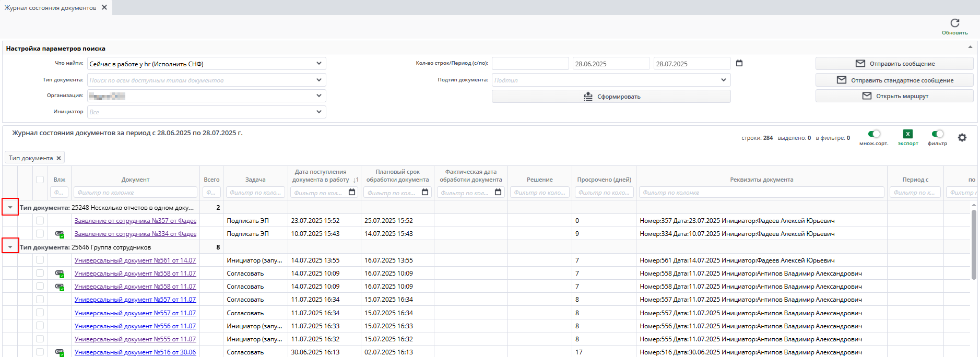Check the row for Универсальный документ №516
This screenshot has width=980, height=357.
point(40,352)
